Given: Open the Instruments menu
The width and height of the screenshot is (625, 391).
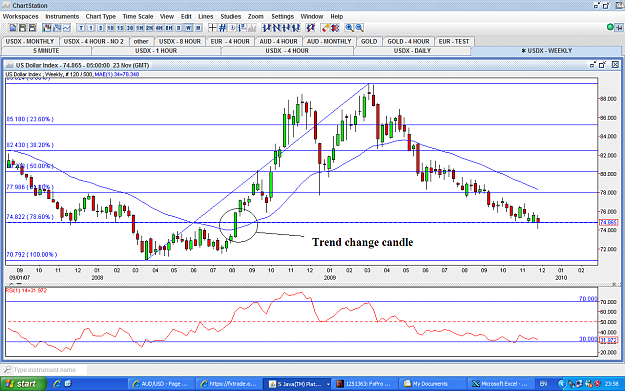Looking at the screenshot, I should tap(62, 16).
